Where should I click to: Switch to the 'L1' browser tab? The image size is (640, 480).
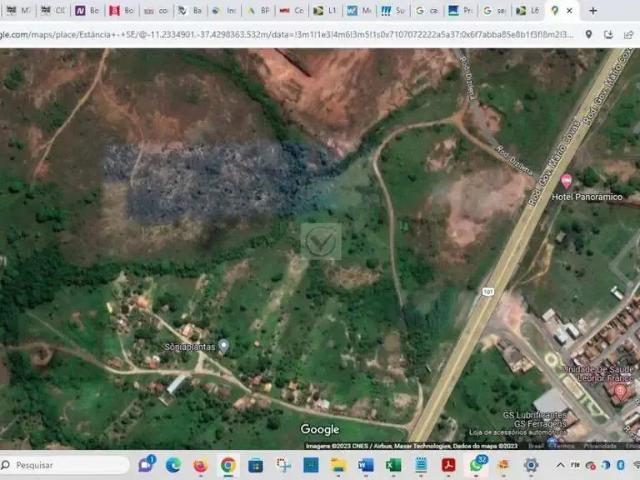coord(325,11)
